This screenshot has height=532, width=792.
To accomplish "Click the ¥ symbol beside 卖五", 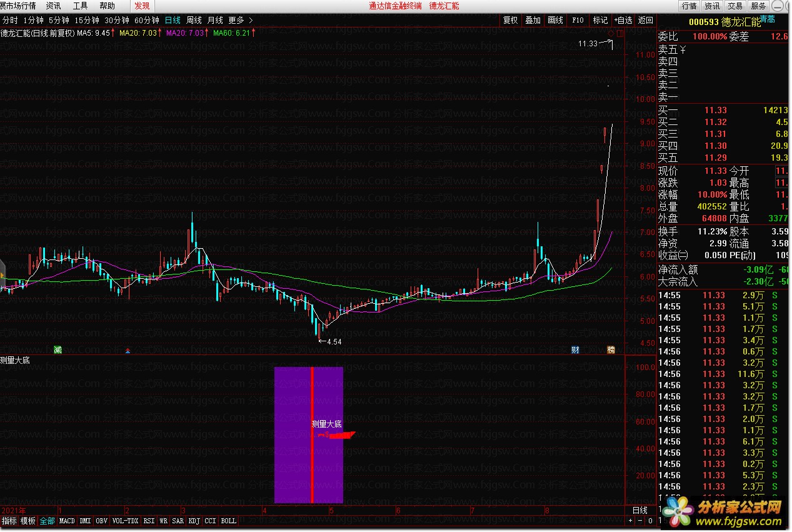I will (683, 49).
